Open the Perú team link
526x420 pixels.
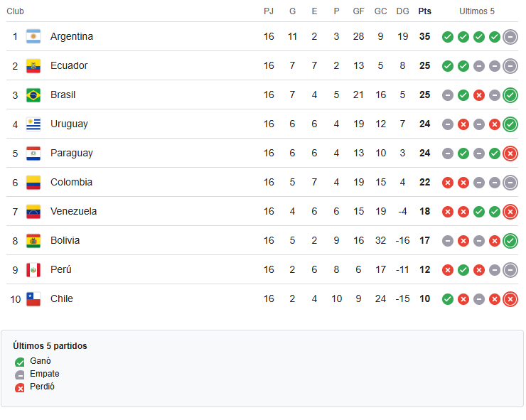click(x=60, y=269)
